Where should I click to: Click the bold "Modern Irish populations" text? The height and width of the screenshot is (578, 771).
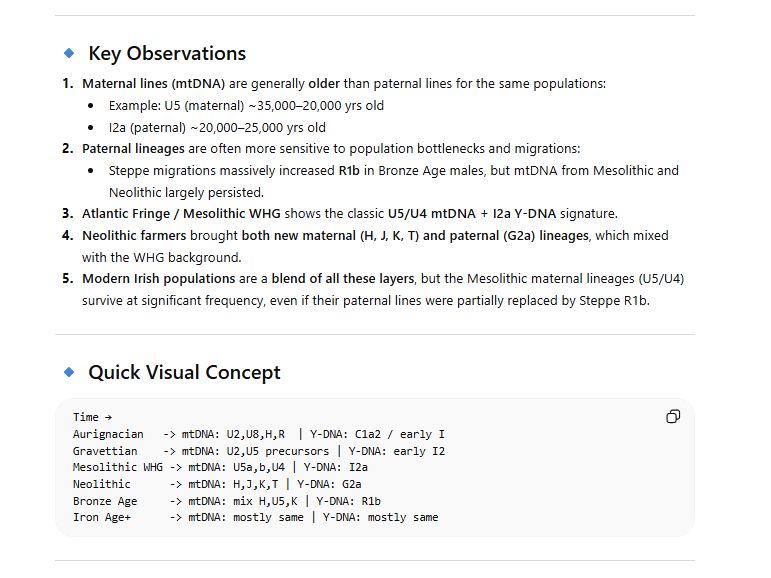click(x=159, y=279)
